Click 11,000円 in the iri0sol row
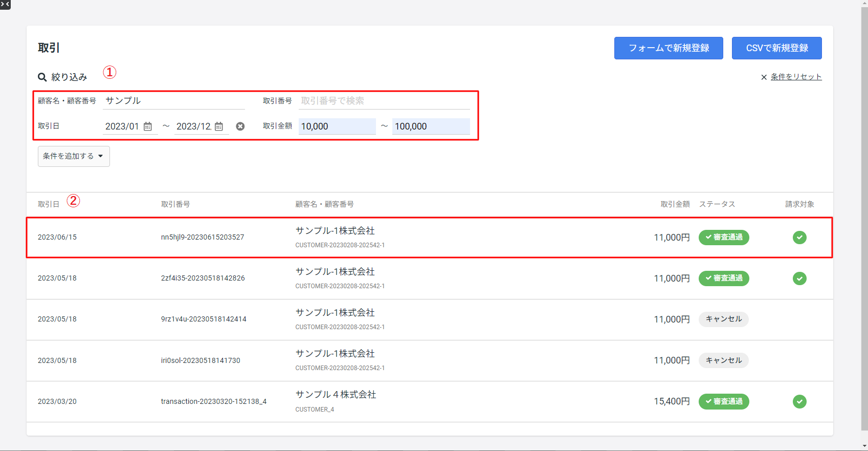The height and width of the screenshot is (451, 868). tap(672, 360)
